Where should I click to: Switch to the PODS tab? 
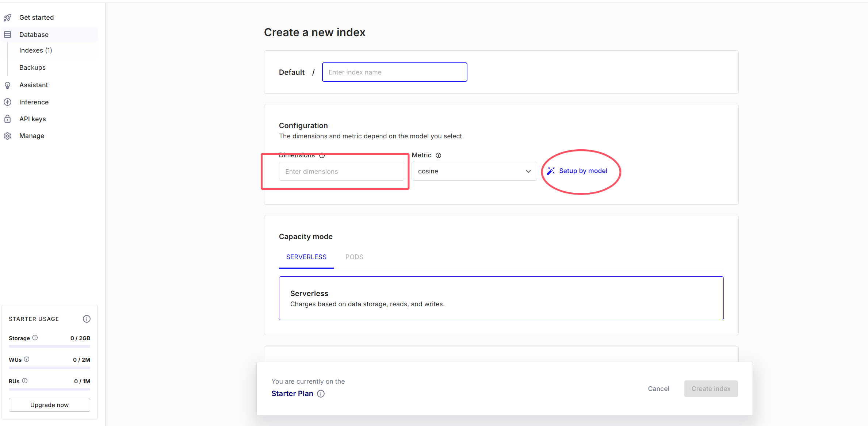(354, 257)
